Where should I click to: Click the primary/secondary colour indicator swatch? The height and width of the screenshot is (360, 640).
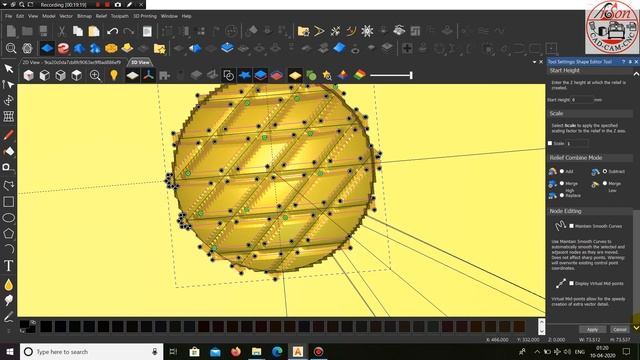click(27, 326)
